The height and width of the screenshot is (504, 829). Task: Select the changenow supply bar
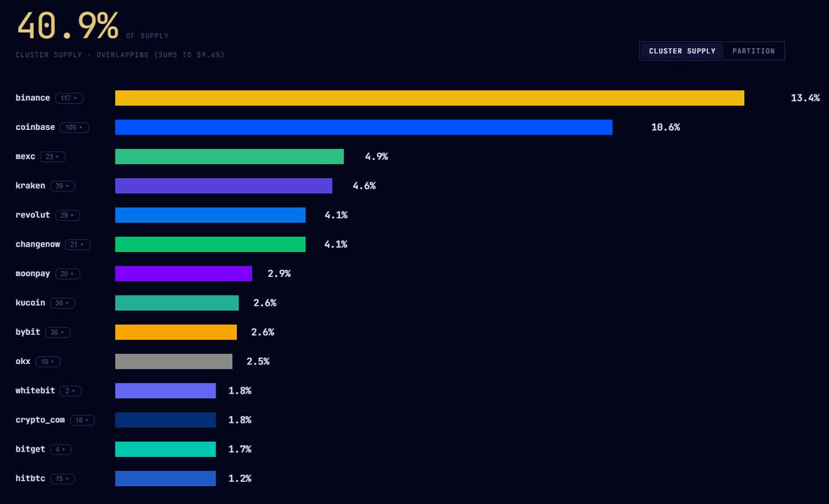tap(211, 244)
